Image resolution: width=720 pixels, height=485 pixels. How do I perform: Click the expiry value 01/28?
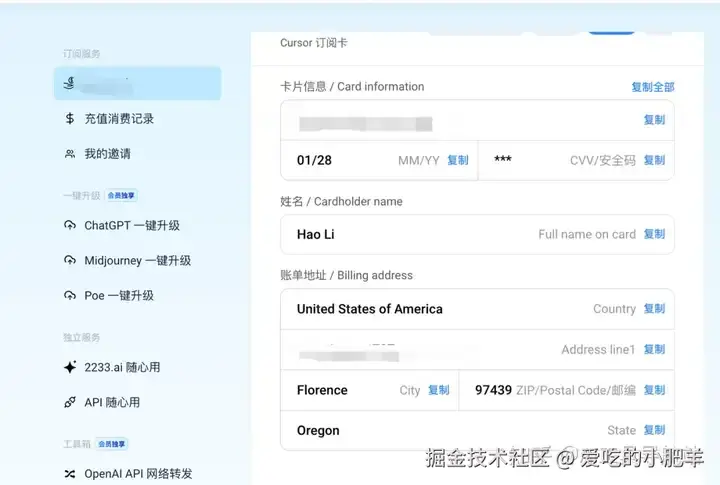[x=314, y=160]
